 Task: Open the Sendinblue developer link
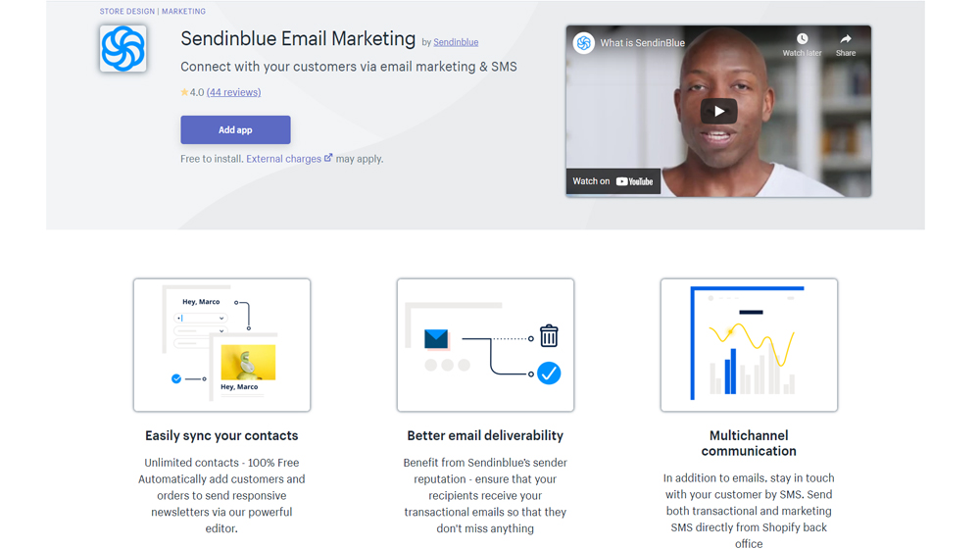[456, 42]
